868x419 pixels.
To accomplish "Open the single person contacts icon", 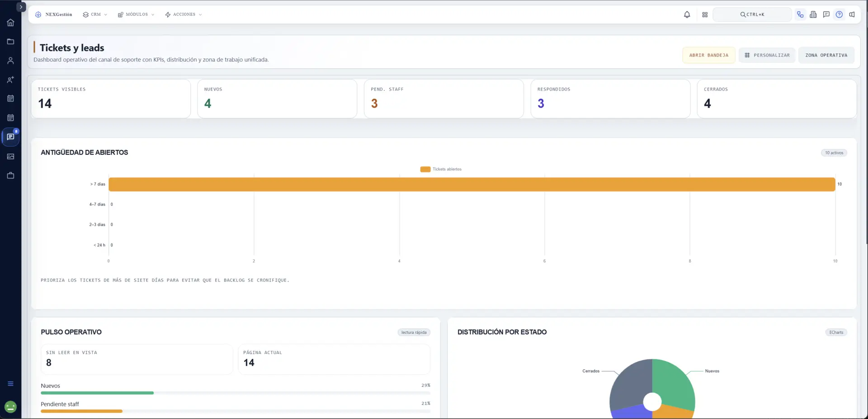I will tap(10, 61).
